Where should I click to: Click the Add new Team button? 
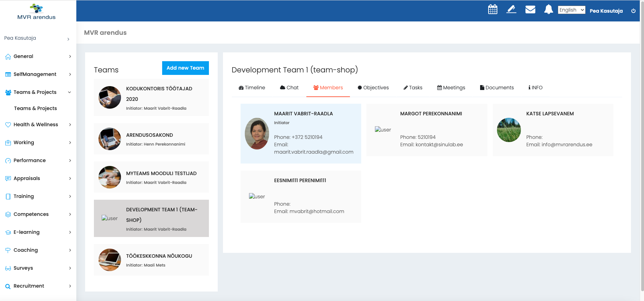[x=185, y=68]
